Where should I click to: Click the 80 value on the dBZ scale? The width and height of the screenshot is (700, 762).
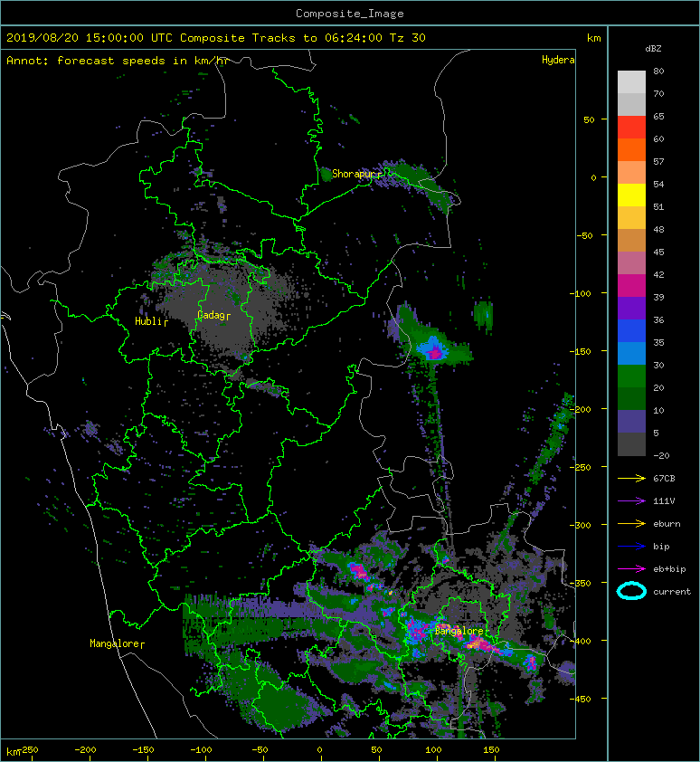coord(658,71)
